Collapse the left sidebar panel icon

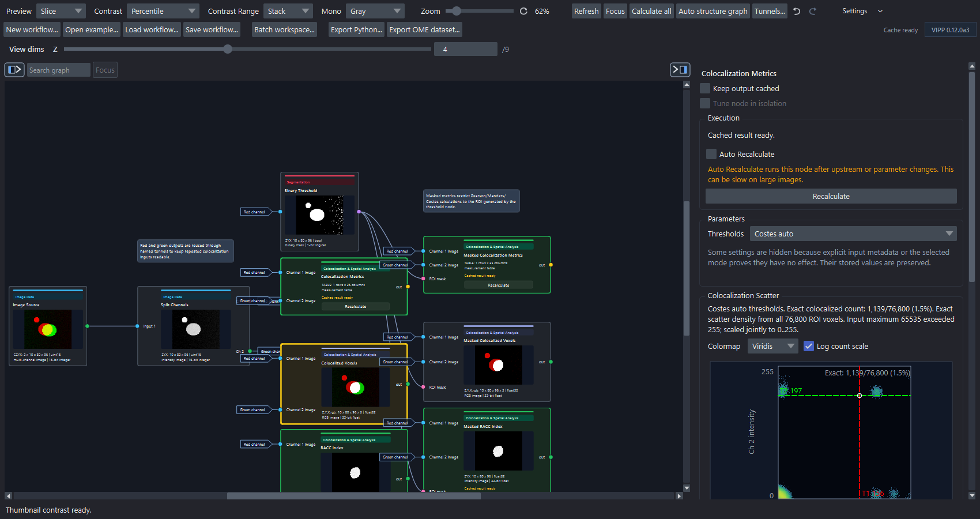tap(14, 70)
